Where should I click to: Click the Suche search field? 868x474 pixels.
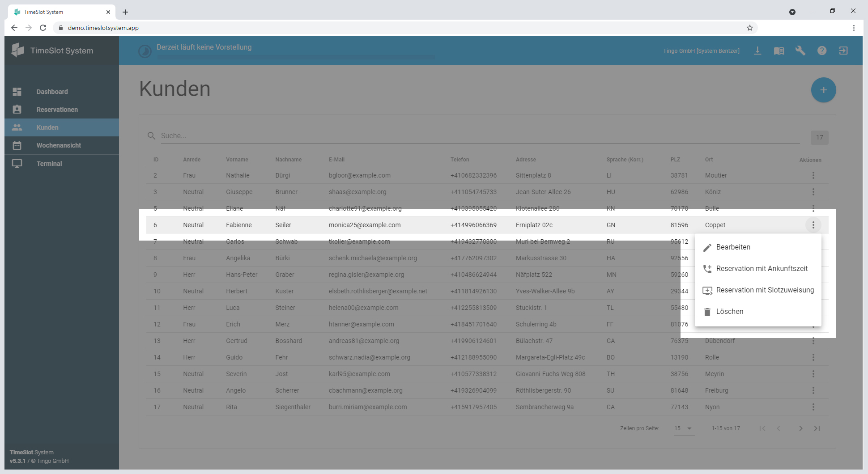coord(480,135)
